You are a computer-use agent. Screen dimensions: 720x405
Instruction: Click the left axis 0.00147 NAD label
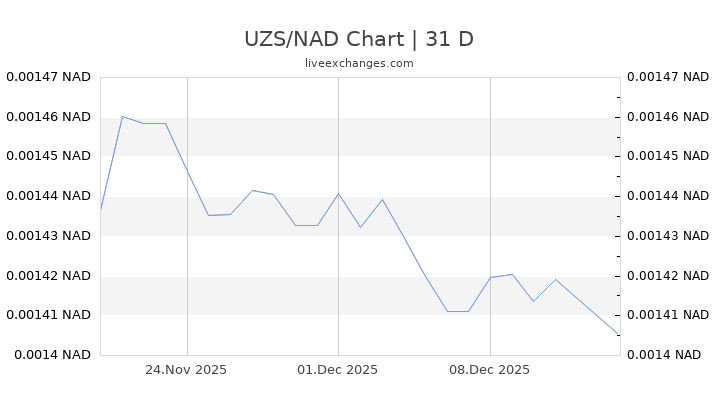pos(48,77)
